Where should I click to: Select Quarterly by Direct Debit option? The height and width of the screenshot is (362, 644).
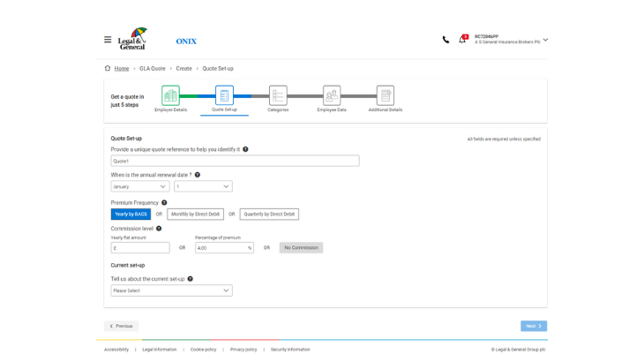pos(269,215)
